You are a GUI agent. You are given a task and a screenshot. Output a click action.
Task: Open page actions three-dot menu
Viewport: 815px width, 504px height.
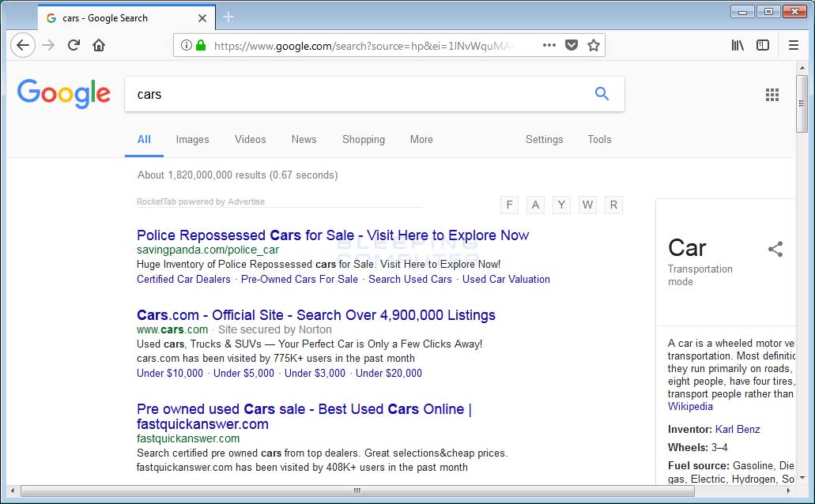(549, 45)
